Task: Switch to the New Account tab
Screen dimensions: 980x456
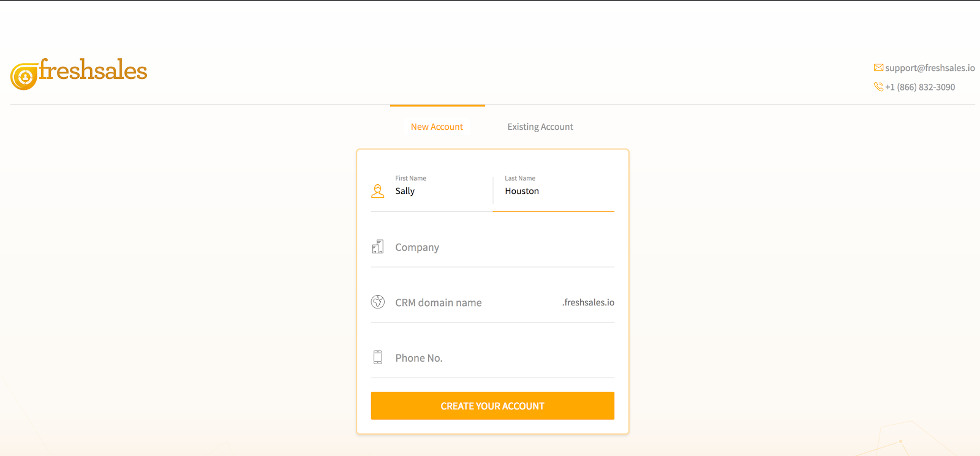Action: point(437,127)
